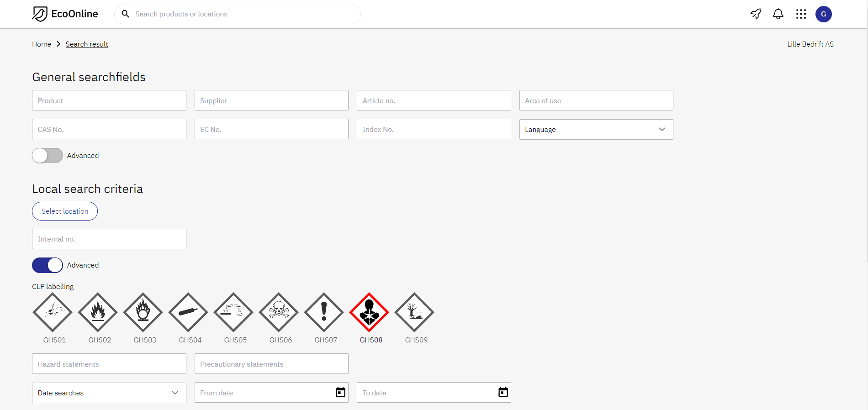The height and width of the screenshot is (410, 868).
Task: Select the GHS01 explosive pictogram
Action: (x=53, y=312)
